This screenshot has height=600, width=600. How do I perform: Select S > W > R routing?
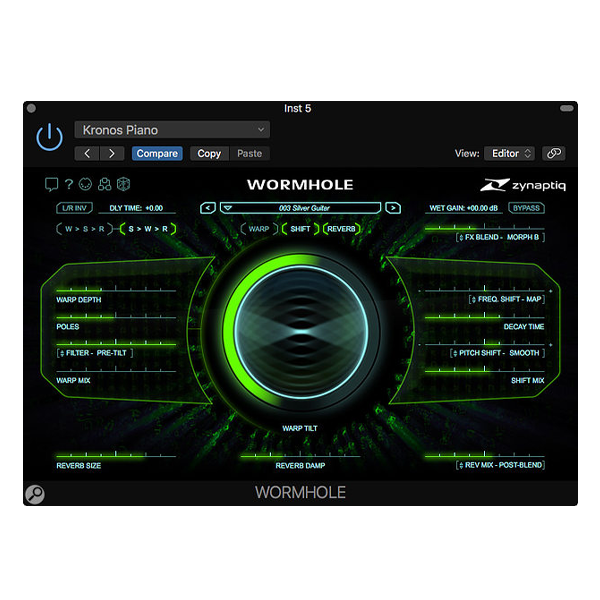tap(148, 229)
